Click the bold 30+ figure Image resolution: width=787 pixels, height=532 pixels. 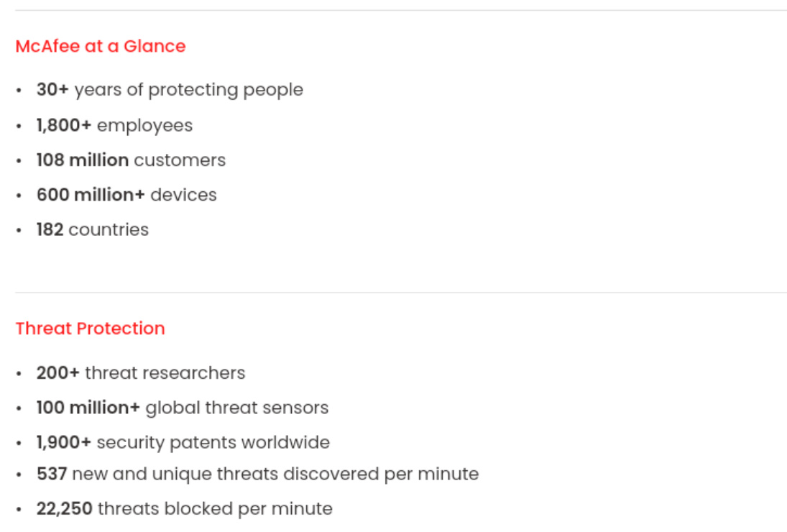click(52, 90)
